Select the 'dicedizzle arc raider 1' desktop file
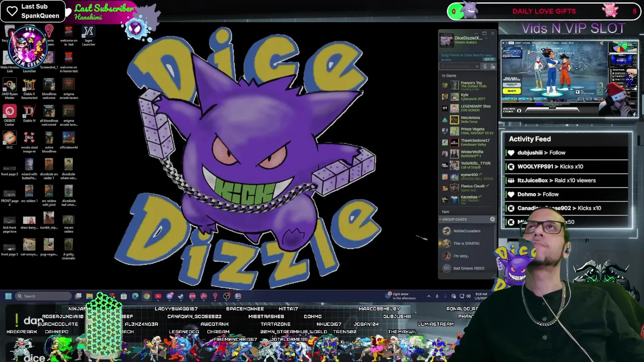This screenshot has width=644, height=362. click(49, 169)
